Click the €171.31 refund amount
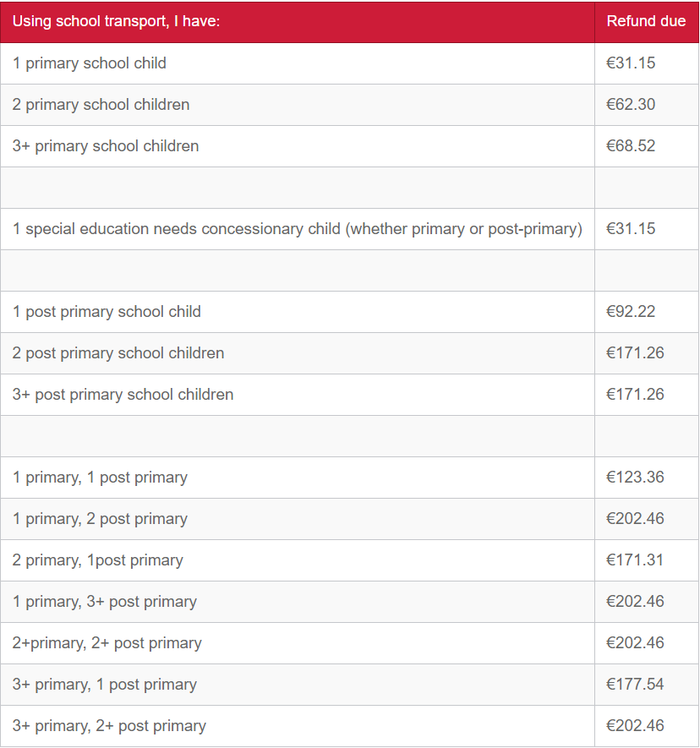Viewport: 700px width, 748px height. click(x=635, y=560)
